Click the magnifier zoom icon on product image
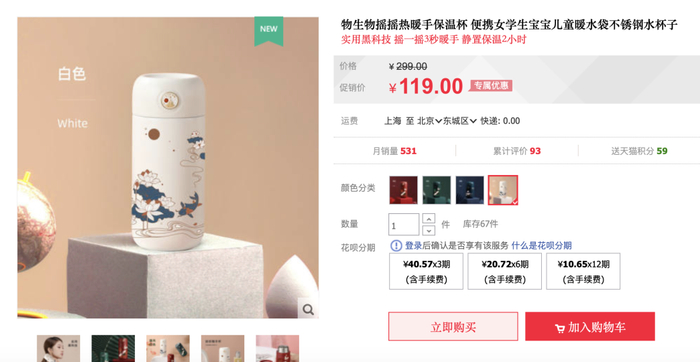The height and width of the screenshot is (362, 700). 308,309
